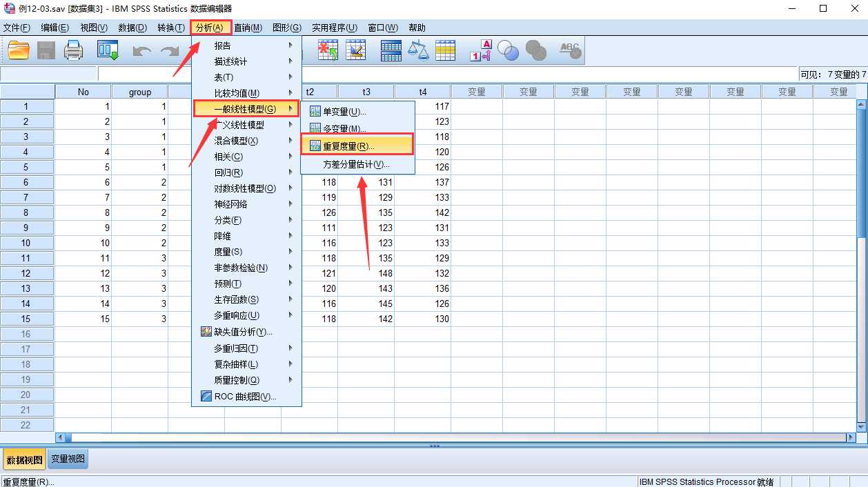Image resolution: width=868 pixels, height=487 pixels.
Task: Click the icon beside 单变量(U)
Action: click(315, 112)
